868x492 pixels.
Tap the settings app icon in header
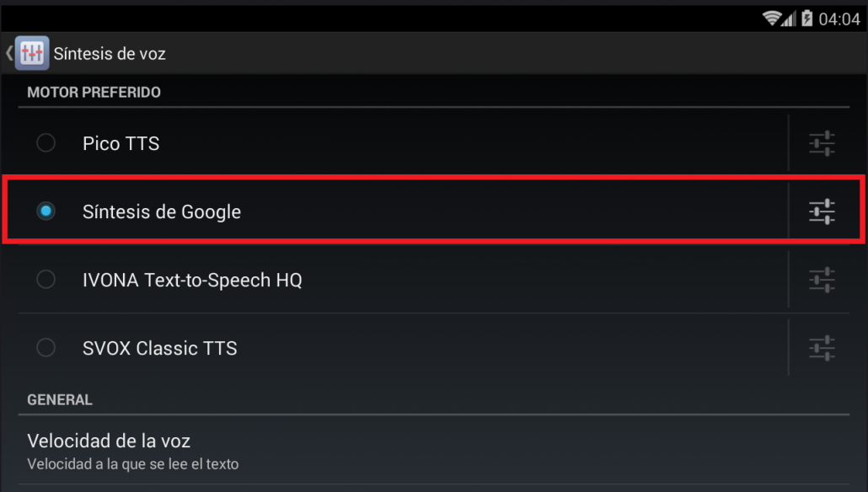coord(32,53)
